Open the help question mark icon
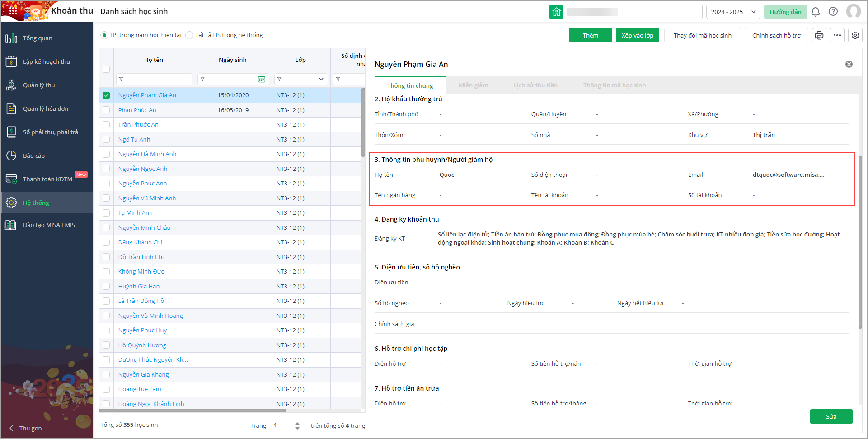The width and height of the screenshot is (868, 439). (x=833, y=12)
